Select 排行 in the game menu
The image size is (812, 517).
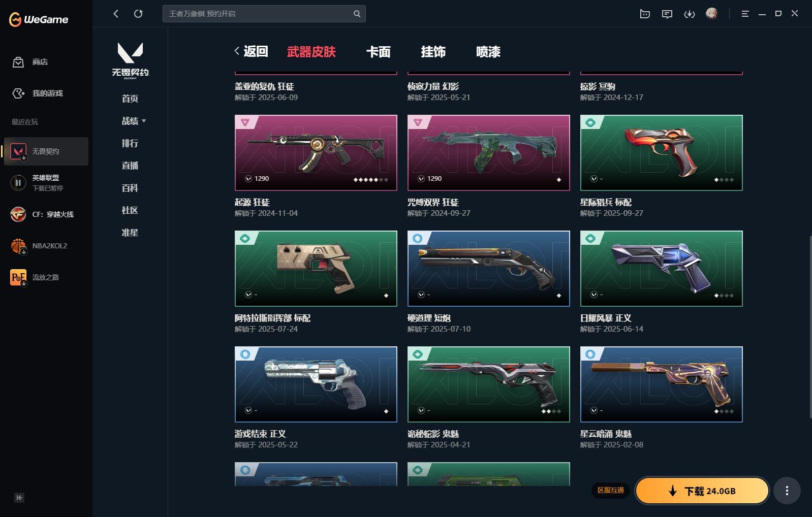[x=130, y=143]
